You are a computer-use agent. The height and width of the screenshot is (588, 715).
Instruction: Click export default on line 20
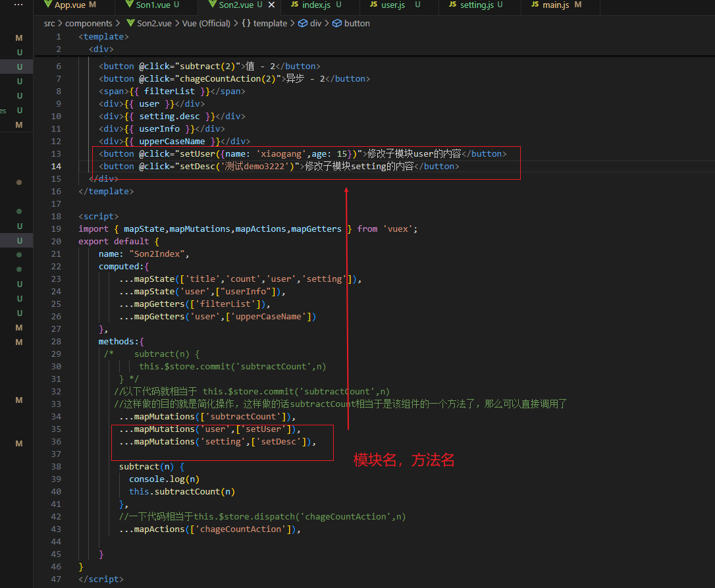pos(113,241)
